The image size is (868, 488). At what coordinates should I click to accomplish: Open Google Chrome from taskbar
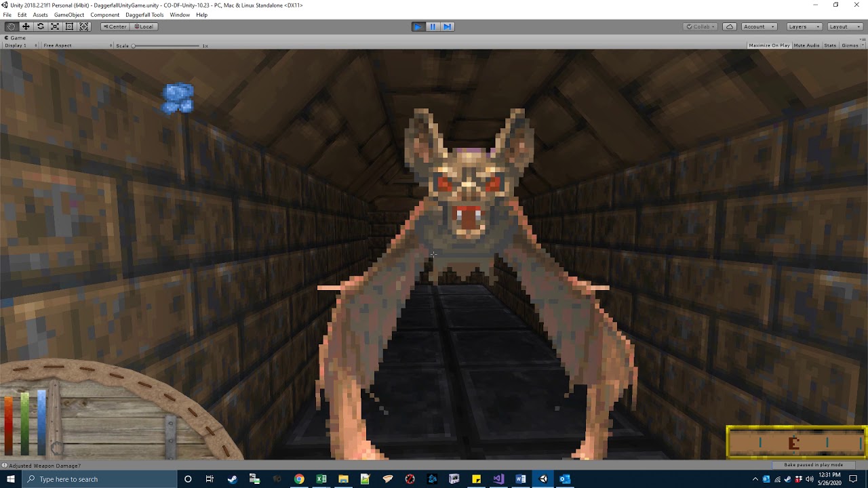(x=299, y=479)
